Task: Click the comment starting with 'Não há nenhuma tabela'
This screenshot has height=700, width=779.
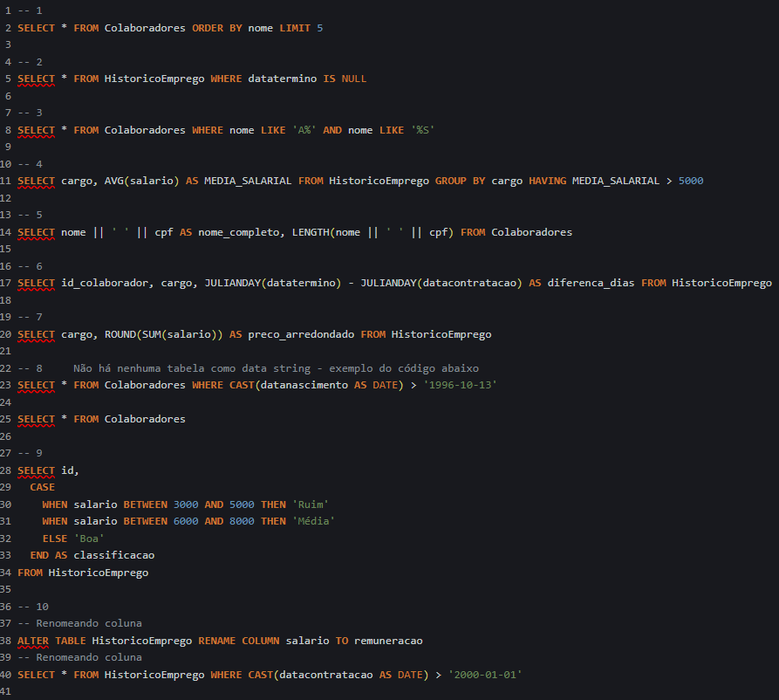Action: pyautogui.click(x=276, y=368)
